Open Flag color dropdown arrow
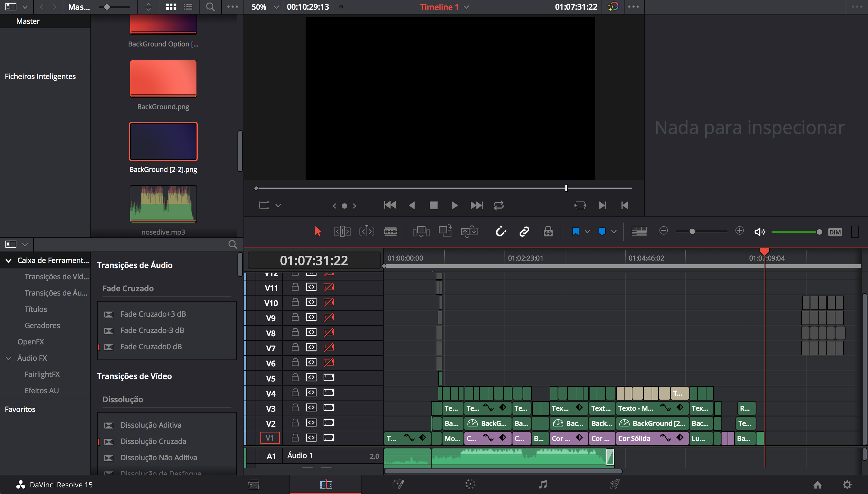Image resolution: width=868 pixels, height=494 pixels. click(x=587, y=232)
